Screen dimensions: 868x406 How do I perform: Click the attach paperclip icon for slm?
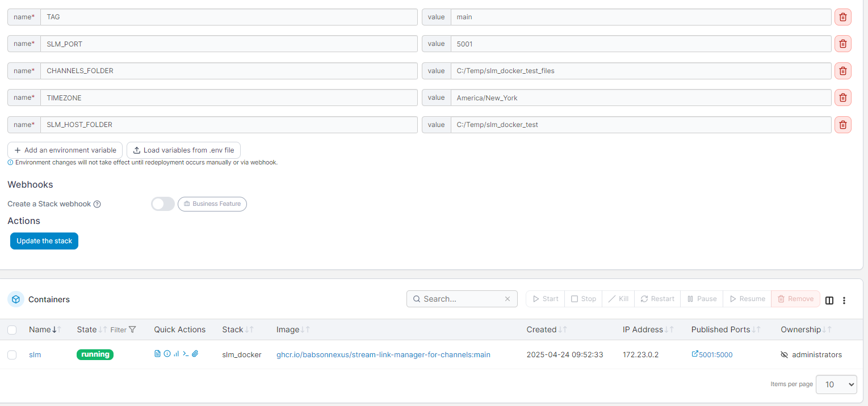point(195,354)
